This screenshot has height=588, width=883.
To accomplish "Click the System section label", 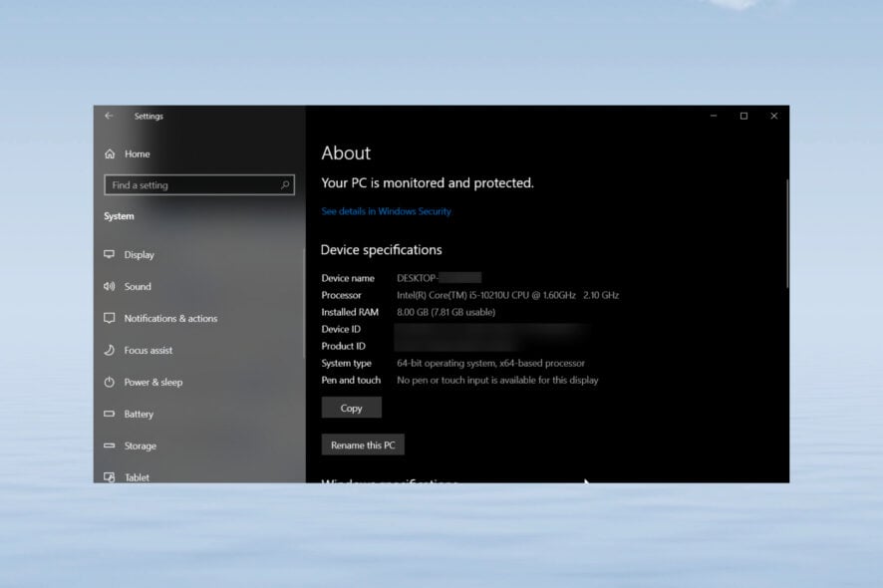I will [119, 216].
